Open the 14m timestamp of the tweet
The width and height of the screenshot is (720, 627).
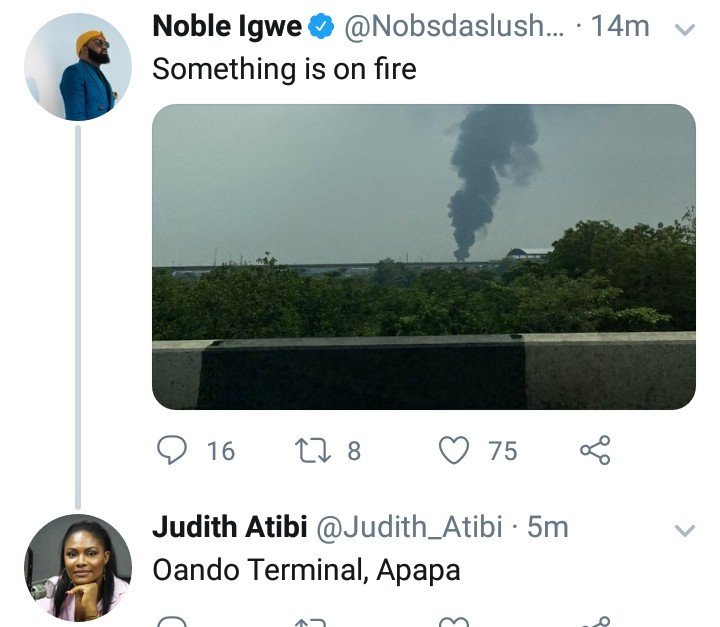[x=620, y=26]
